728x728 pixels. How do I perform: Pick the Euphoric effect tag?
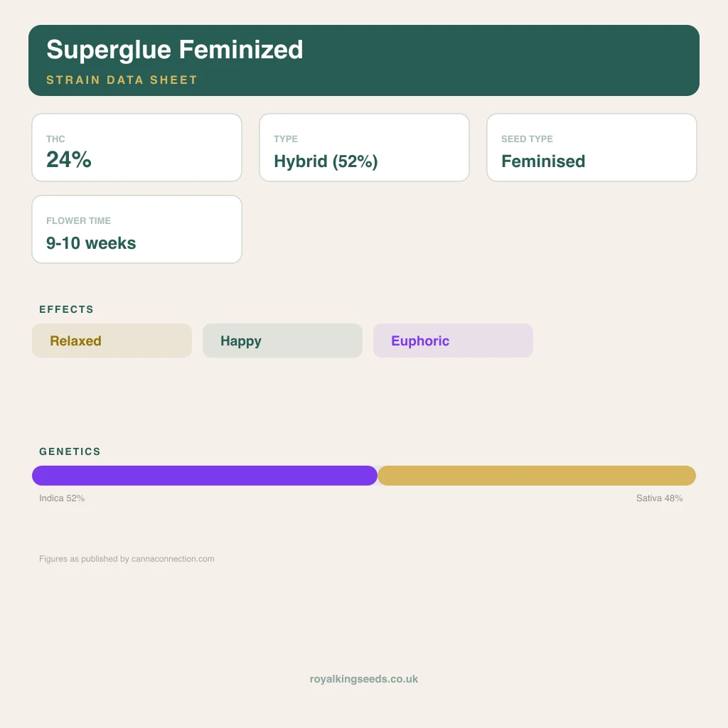(453, 341)
